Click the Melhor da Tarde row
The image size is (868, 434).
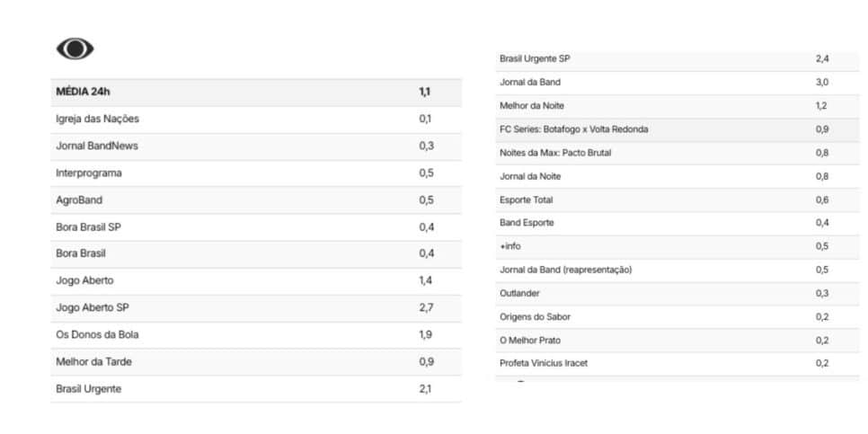(x=256, y=363)
